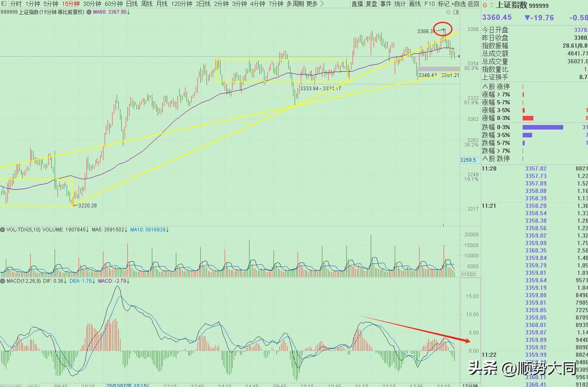Image resolution: width=588 pixels, height=387 pixels.
Task: Select the 7分钟 period tab
Action: pos(276,4)
